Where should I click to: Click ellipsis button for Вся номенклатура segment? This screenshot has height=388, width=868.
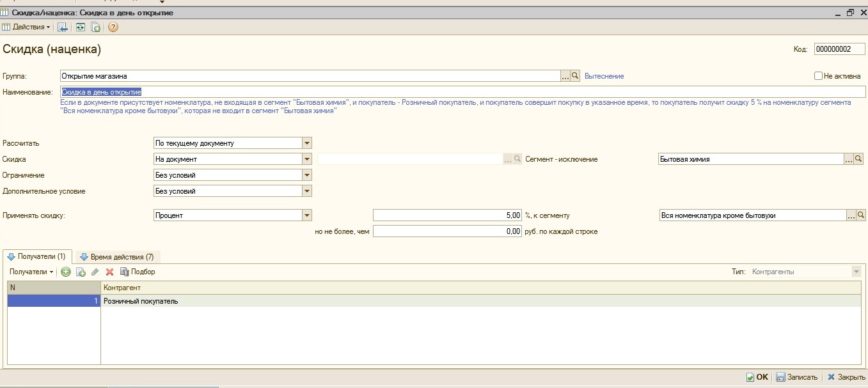point(849,215)
